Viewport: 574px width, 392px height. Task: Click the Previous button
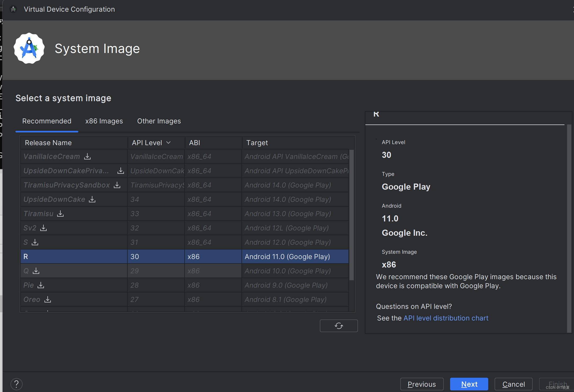coord(422,384)
